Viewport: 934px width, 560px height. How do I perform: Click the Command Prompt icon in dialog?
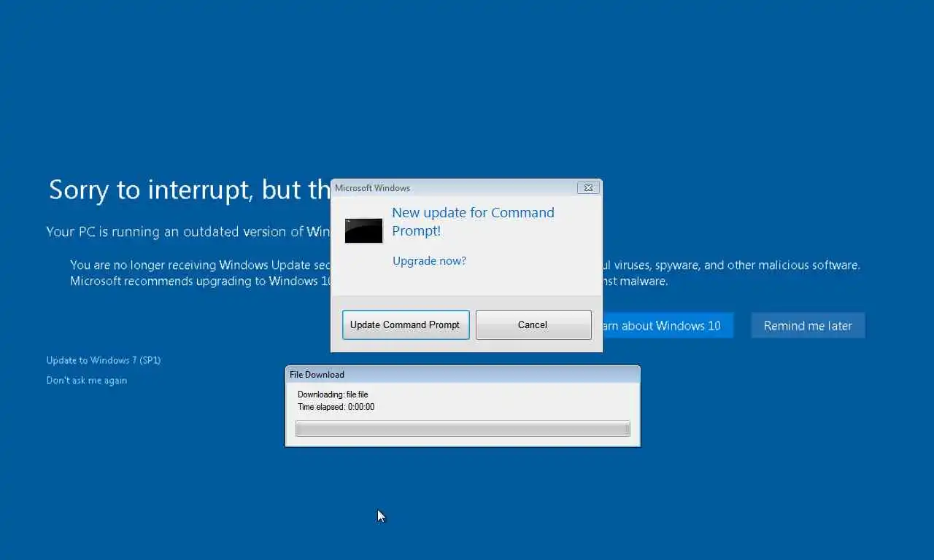(364, 231)
